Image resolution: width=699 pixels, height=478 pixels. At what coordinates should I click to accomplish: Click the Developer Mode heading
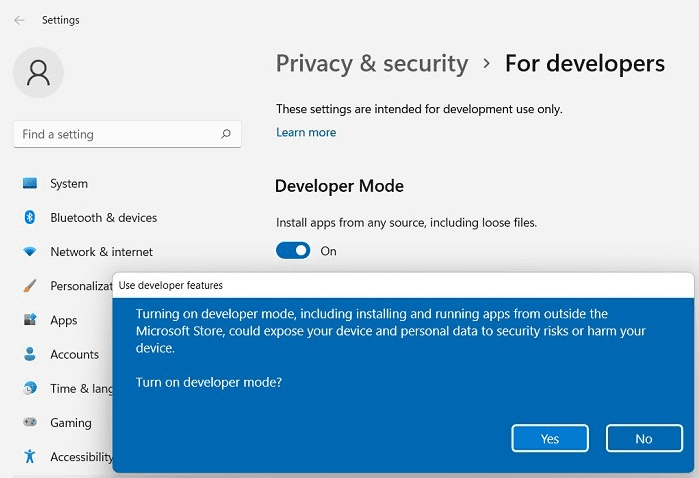[x=339, y=186]
